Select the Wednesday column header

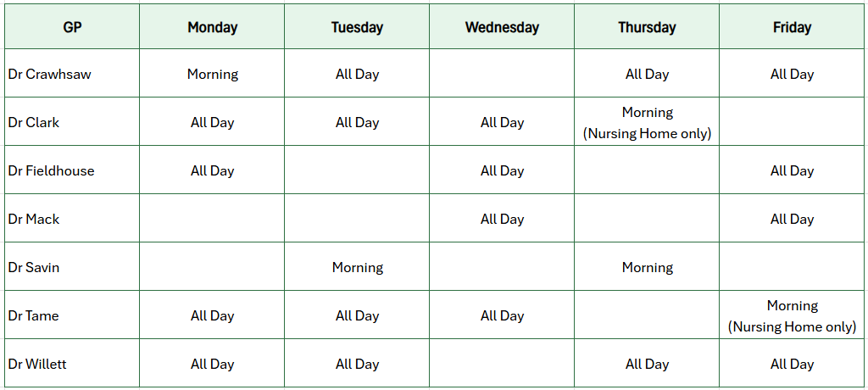(x=502, y=27)
